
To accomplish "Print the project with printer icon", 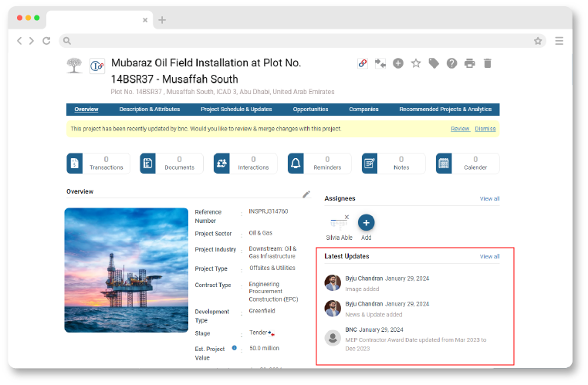I will point(469,63).
